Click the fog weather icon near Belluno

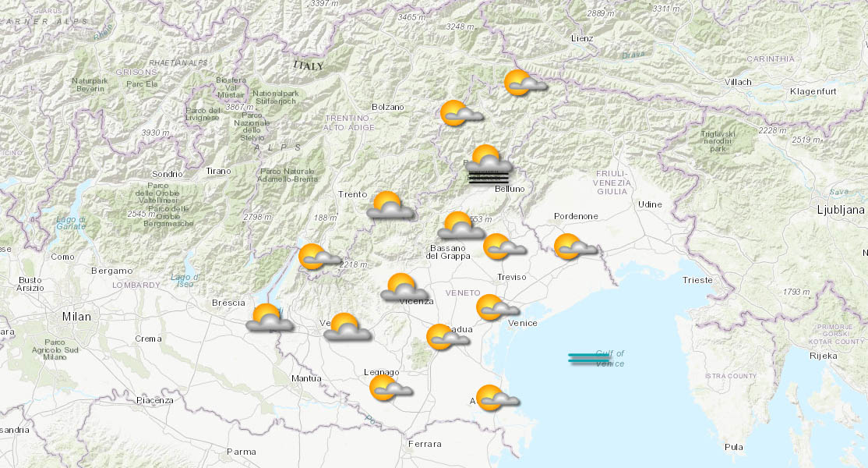coord(487,166)
